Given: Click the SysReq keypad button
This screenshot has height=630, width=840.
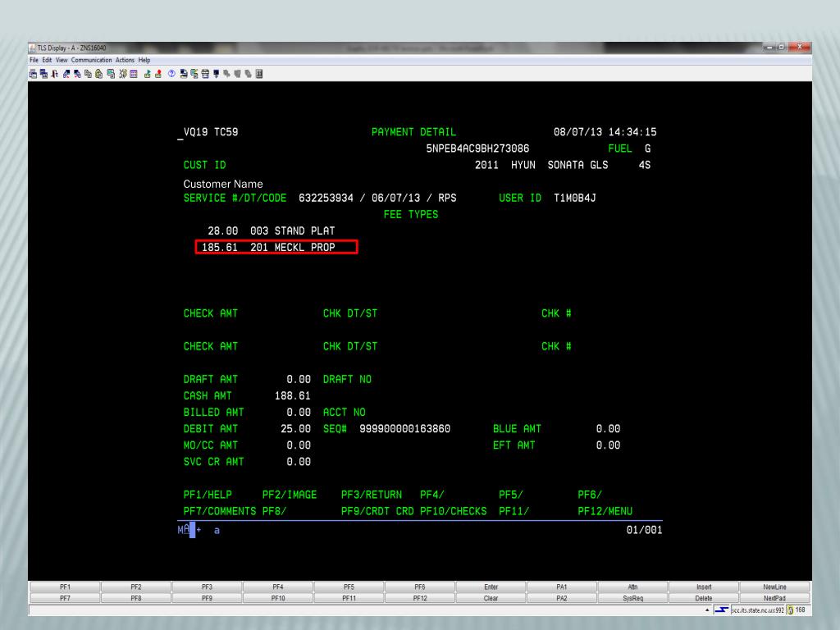Looking at the screenshot, I should 632,598.
